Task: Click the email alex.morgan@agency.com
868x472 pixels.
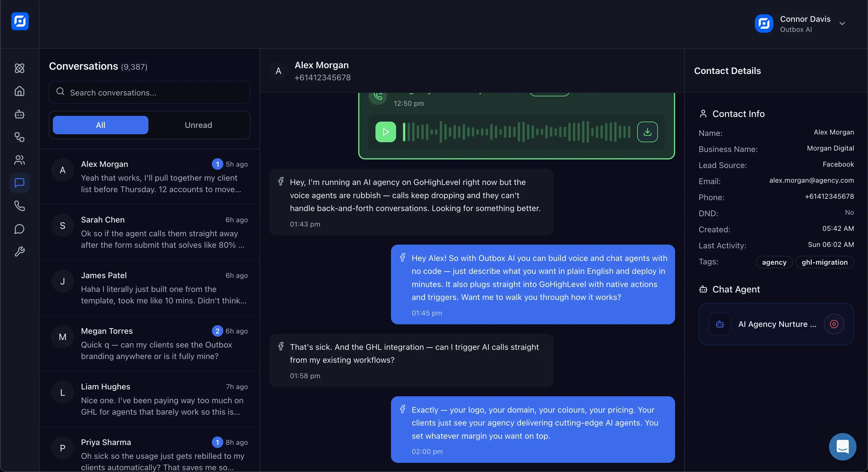Action: click(811, 180)
